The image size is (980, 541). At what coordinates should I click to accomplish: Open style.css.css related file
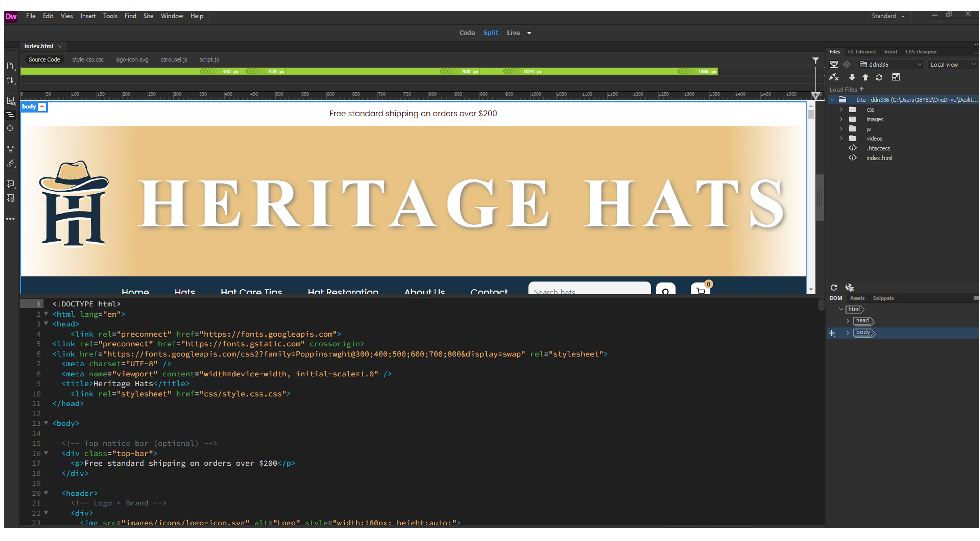(87, 60)
